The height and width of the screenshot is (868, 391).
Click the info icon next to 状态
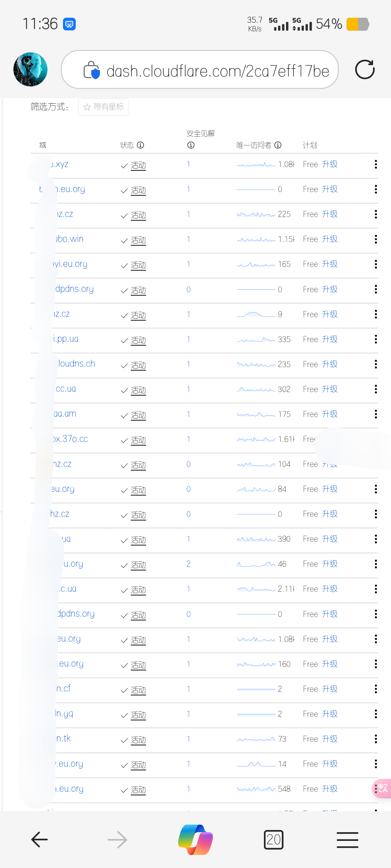140,145
